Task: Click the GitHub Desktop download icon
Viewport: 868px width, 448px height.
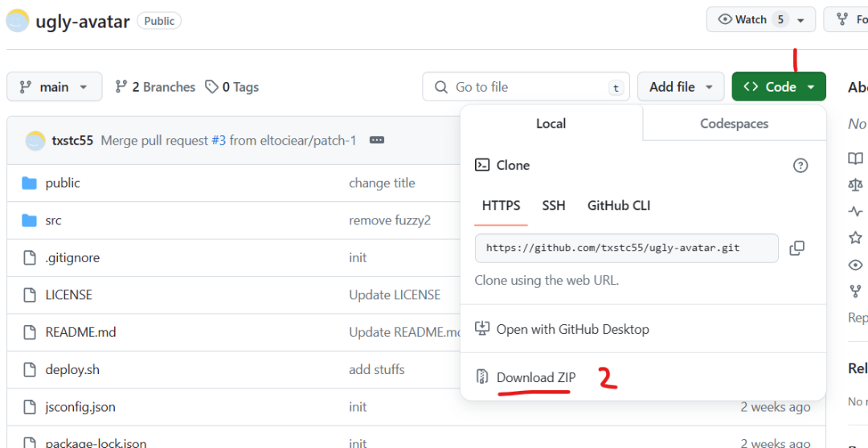Action: 482,328
